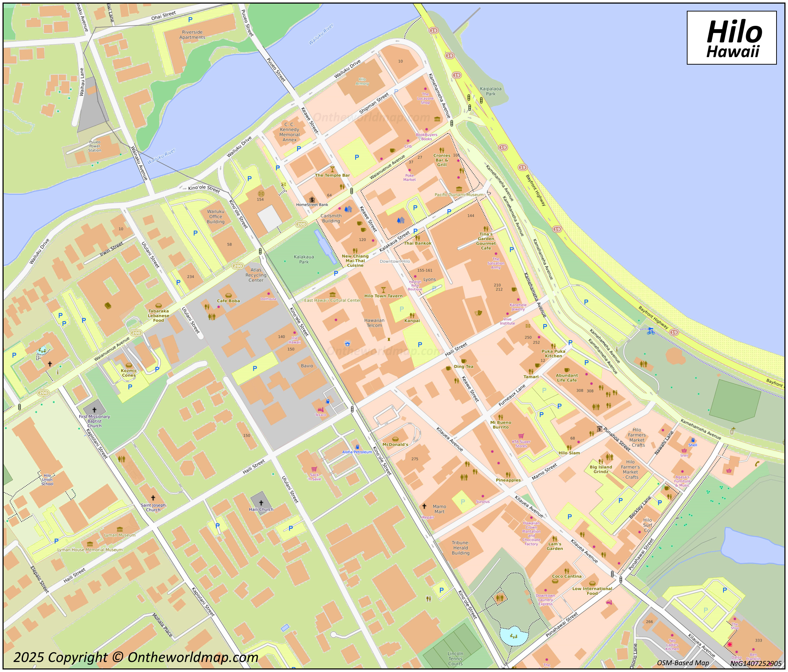Image resolution: width=788 pixels, height=672 pixels.
Task: Select the BookBuyers Books label
Action: 426,137
